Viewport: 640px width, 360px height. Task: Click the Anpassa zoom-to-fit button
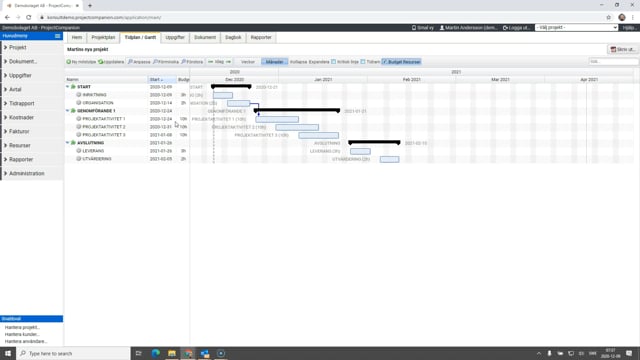139,62
